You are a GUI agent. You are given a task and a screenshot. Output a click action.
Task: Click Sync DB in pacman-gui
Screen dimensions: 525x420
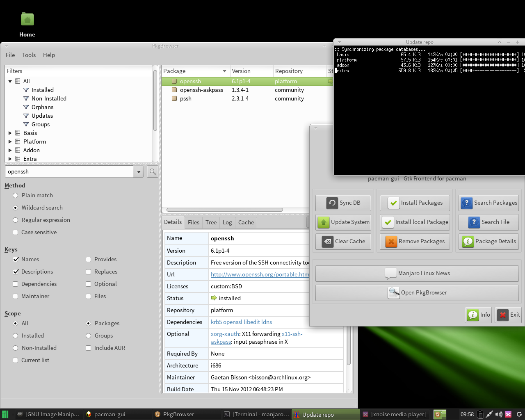[343, 203]
